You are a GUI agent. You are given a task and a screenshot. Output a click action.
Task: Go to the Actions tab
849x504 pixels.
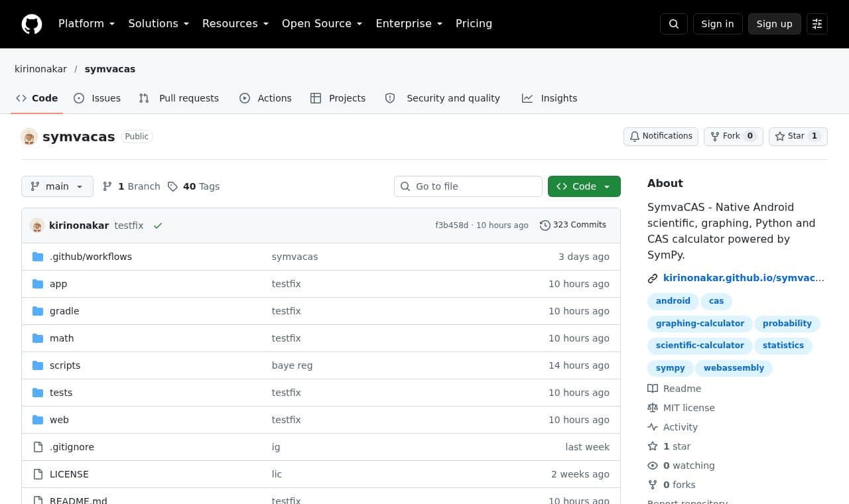tap(265, 98)
